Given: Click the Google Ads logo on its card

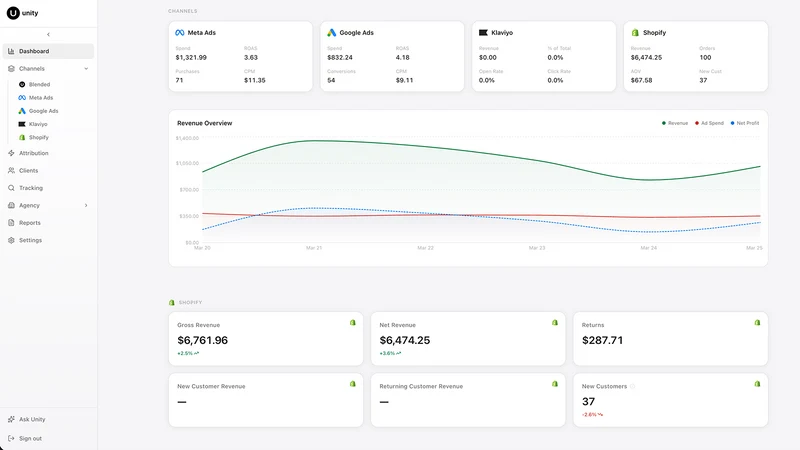Looking at the screenshot, I should [x=332, y=33].
